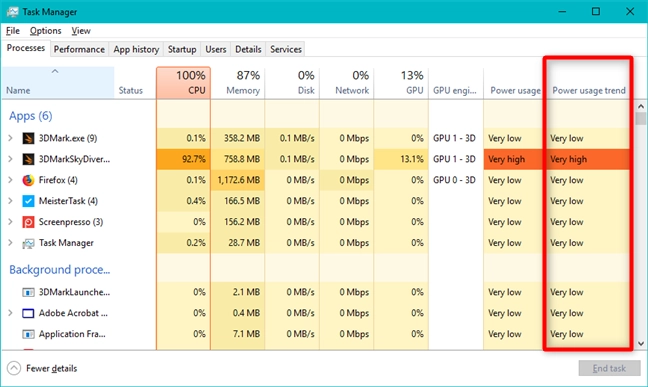Click the scrollbar down arrow in process list

641,344
